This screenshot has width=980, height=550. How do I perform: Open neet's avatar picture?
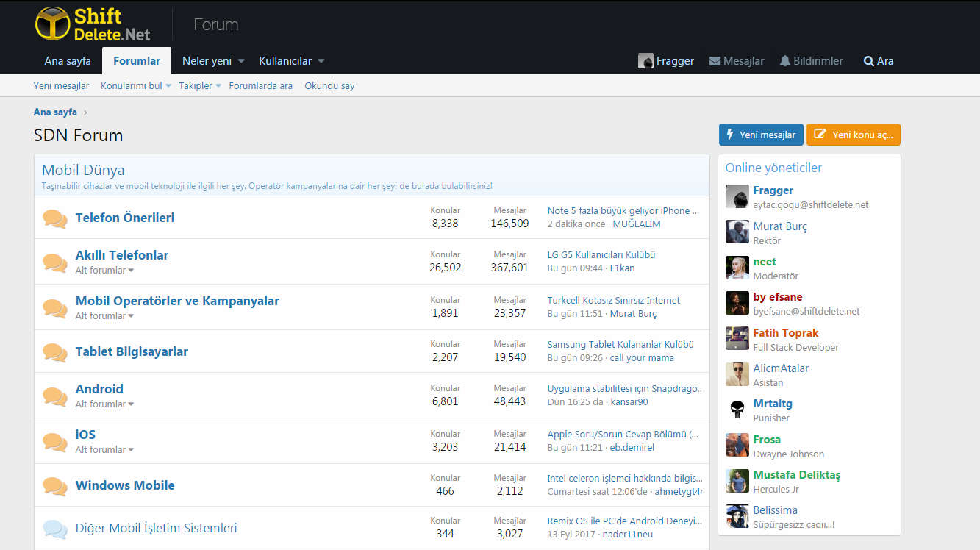point(737,268)
